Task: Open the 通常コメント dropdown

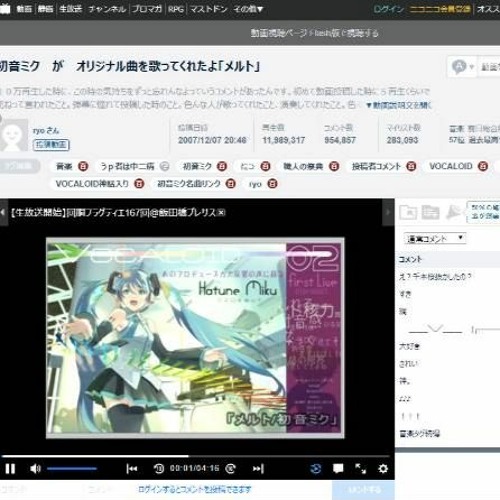Action: click(x=435, y=238)
